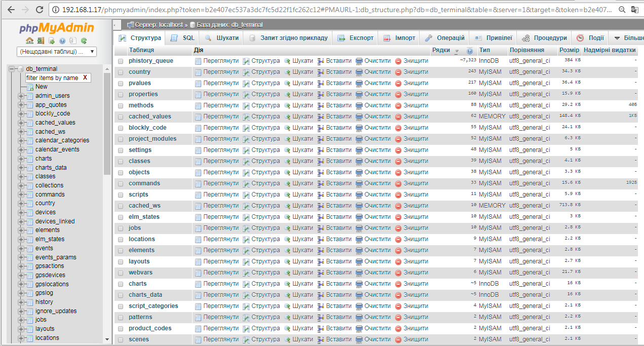Check the checkbox for country table

click(x=120, y=71)
